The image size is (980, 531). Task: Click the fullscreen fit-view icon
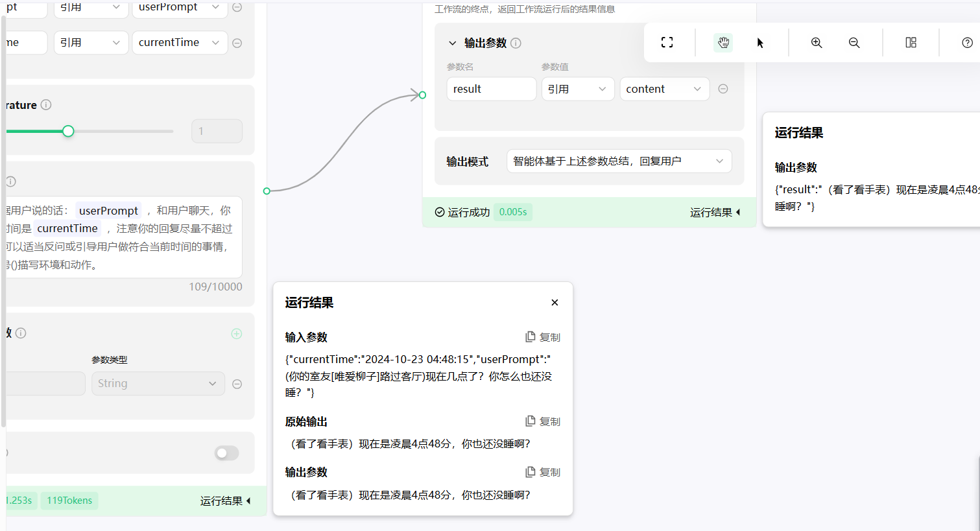(667, 42)
